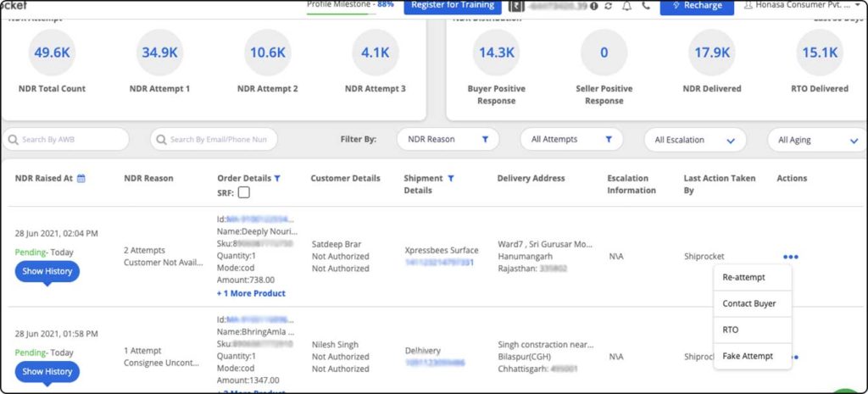This screenshot has height=394, width=868.
Task: Select Re-attempt from actions menu
Action: click(753, 277)
